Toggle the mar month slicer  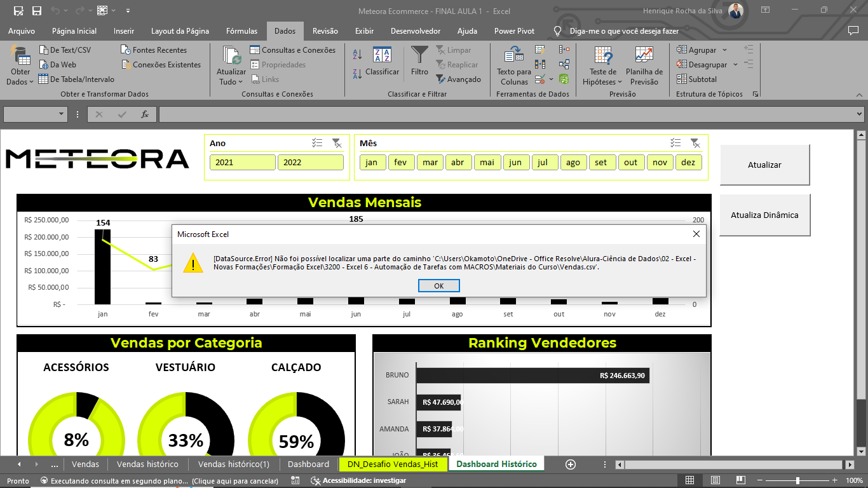click(x=430, y=163)
